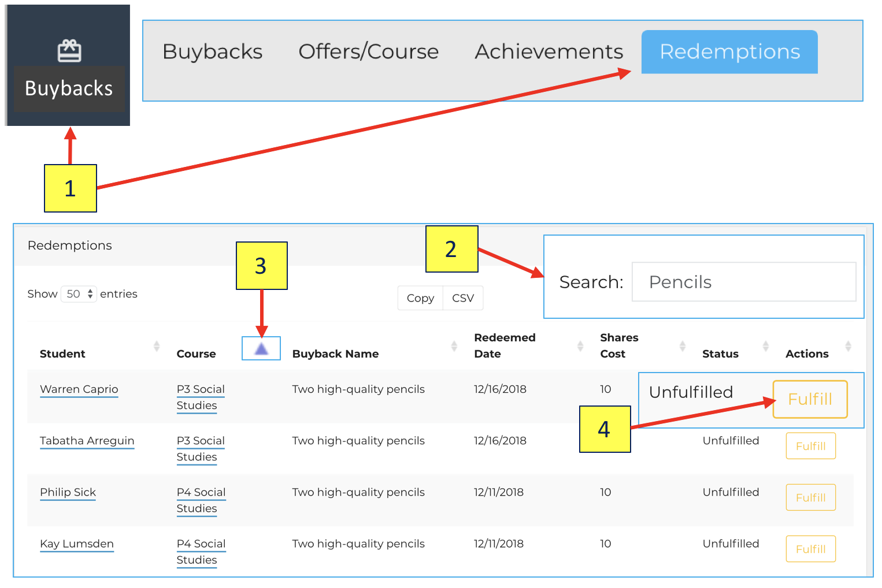Image resolution: width=882 pixels, height=588 pixels.
Task: Click the Status column header text
Action: 720,353
